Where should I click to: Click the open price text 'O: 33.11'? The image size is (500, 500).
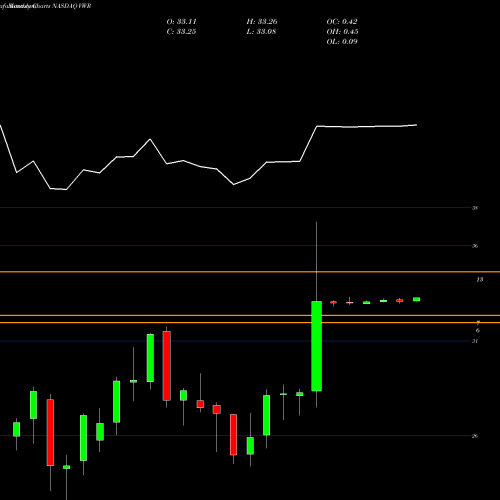pos(182,22)
